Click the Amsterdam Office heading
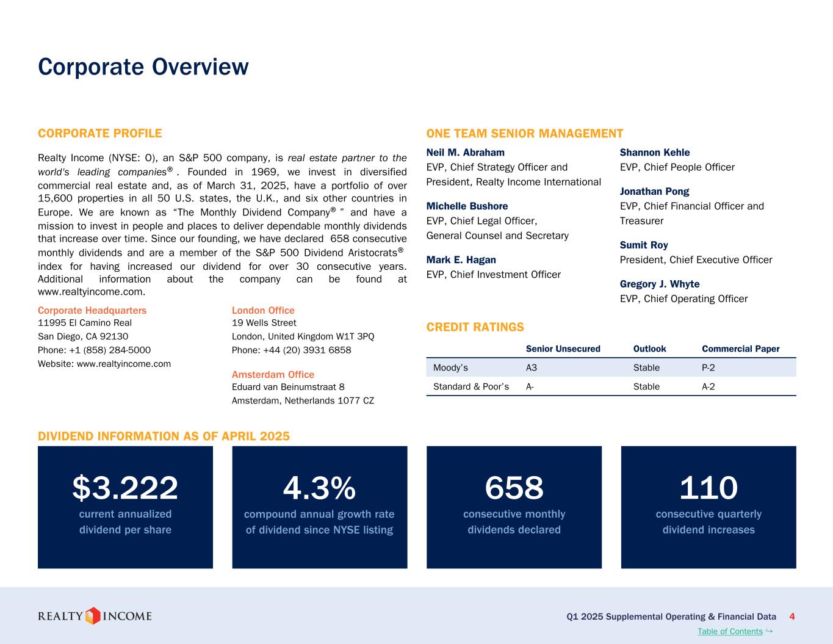 pyautogui.click(x=273, y=374)
